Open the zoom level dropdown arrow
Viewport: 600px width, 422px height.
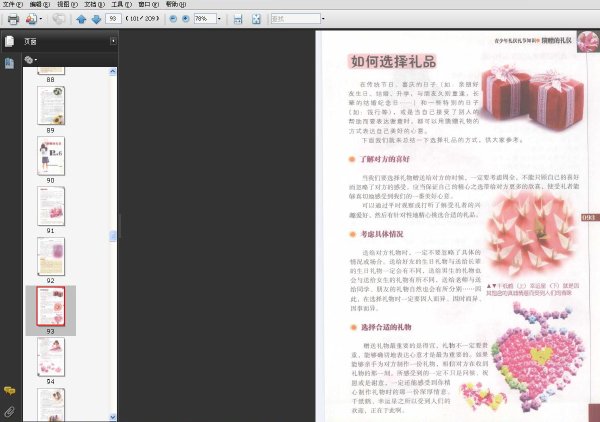[219, 18]
